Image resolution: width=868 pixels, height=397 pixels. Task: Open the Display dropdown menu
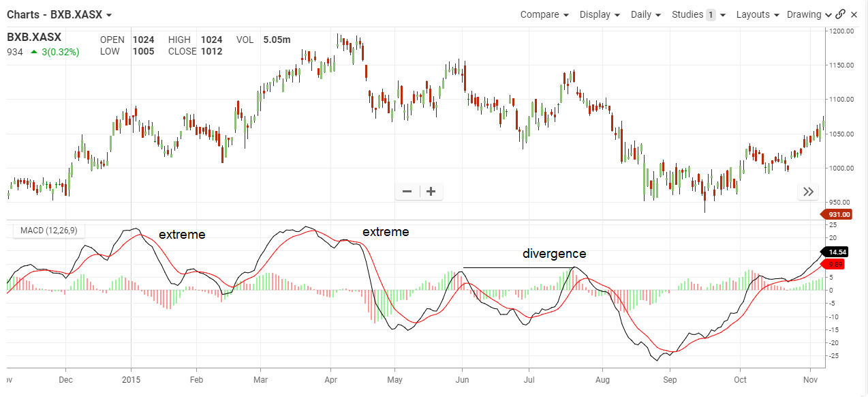(x=600, y=14)
